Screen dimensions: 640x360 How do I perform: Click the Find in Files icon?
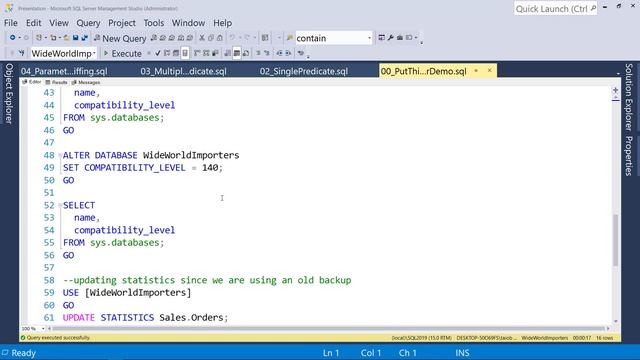coord(290,38)
